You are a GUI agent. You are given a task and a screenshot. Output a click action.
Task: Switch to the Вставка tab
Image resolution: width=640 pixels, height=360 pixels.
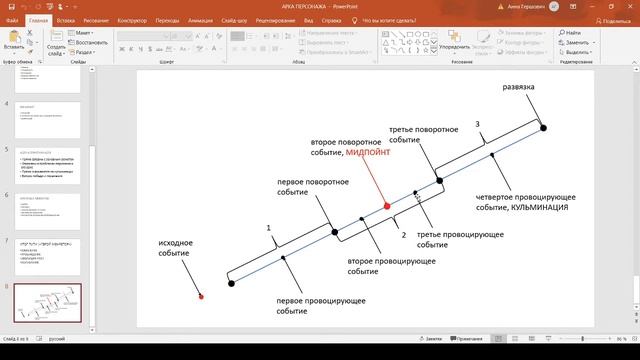pos(66,20)
